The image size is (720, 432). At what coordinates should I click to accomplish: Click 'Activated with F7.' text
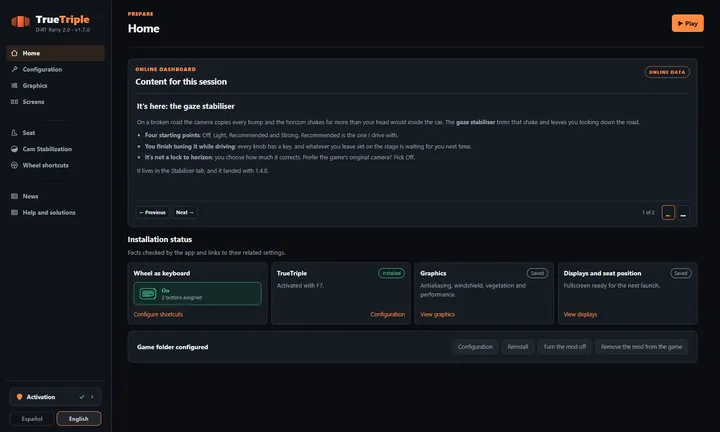pyautogui.click(x=300, y=286)
